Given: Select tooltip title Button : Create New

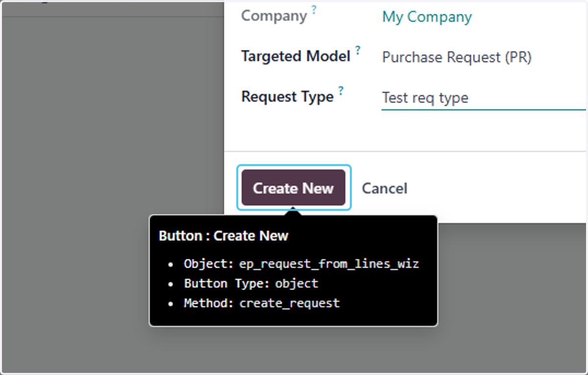Looking at the screenshot, I should [x=223, y=236].
